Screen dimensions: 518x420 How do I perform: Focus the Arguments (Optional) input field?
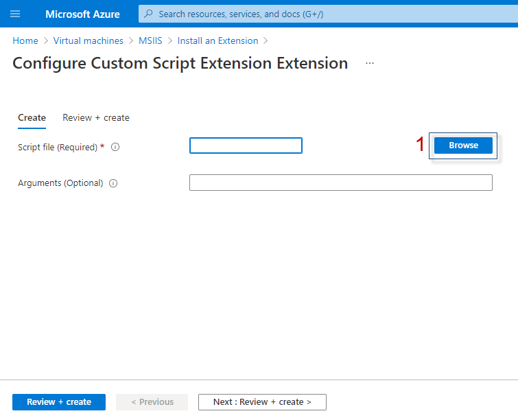click(x=341, y=183)
